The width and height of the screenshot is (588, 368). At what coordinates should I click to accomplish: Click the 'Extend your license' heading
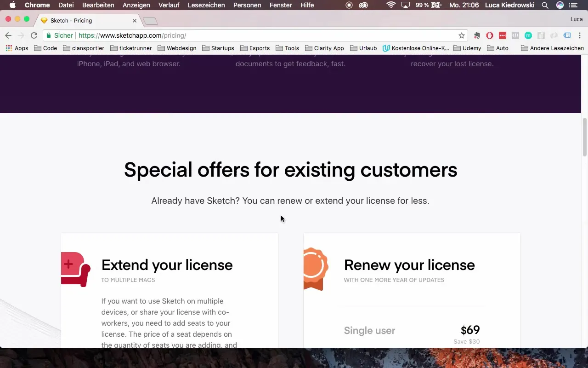167,265
